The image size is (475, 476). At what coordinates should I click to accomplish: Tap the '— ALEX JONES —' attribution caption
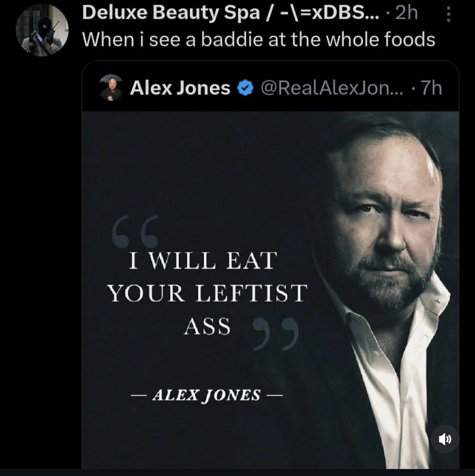tap(207, 395)
